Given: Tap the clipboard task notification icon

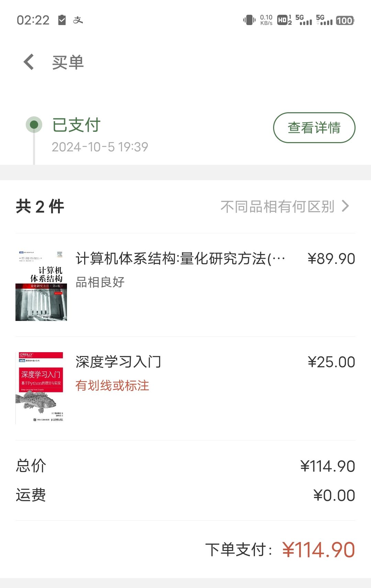Looking at the screenshot, I should pos(62,20).
